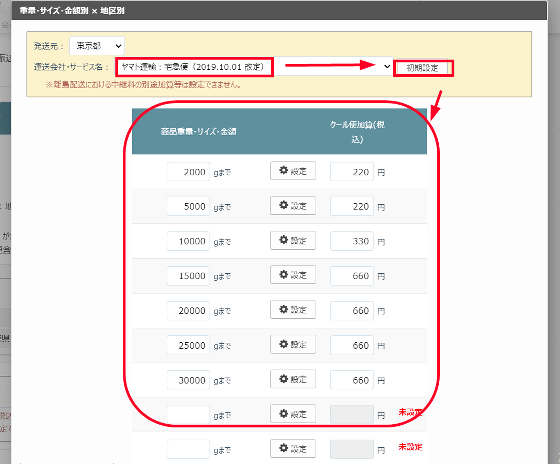Screen dimensions: 560x464
Task: Click the 商品重量・サイズ・金額 column header
Action: pos(198,131)
